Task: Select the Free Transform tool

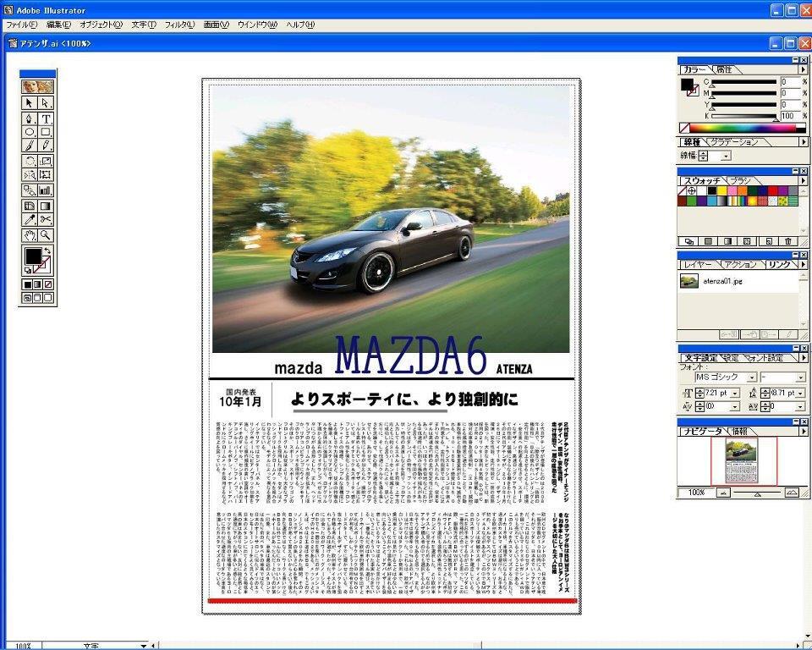Action: pos(46,174)
